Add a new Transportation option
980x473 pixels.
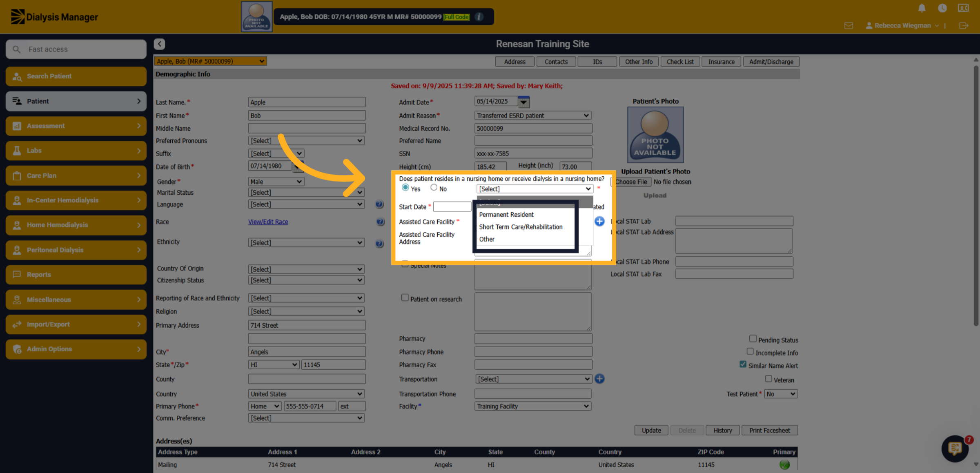click(599, 379)
